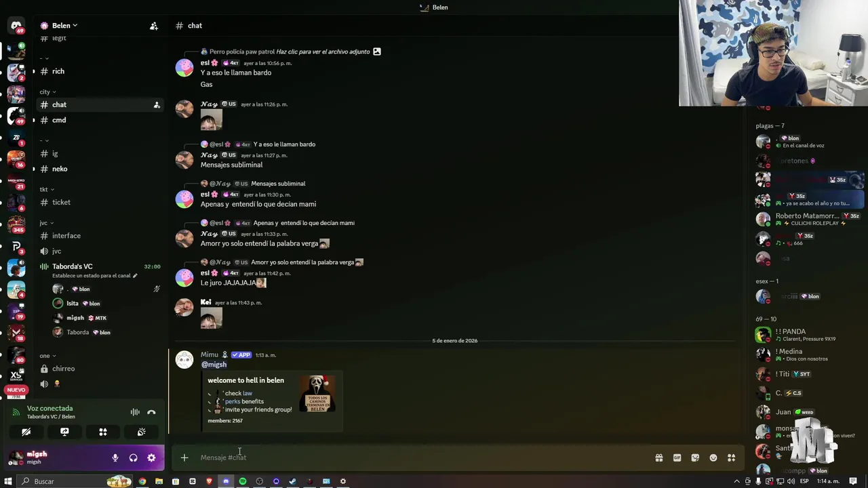
Task: Open emoji picker in message bar
Action: coord(713,458)
